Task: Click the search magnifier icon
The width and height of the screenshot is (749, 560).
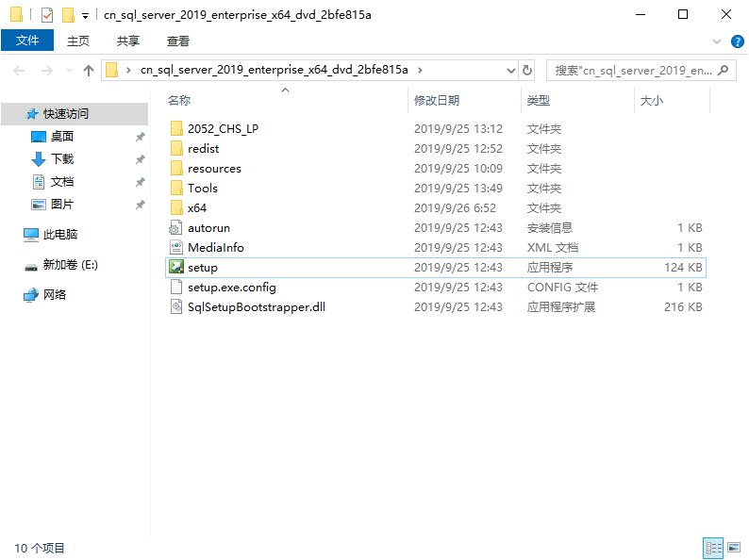Action: [x=724, y=71]
